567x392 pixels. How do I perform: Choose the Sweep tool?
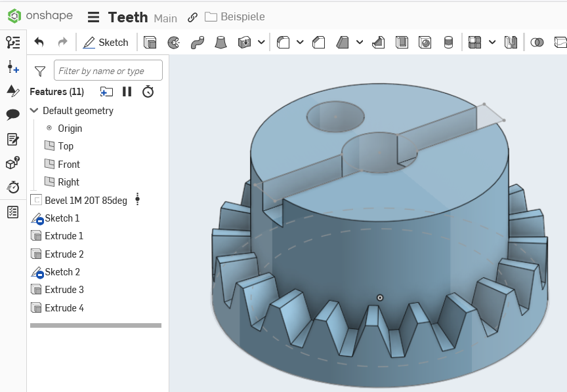[197, 43]
